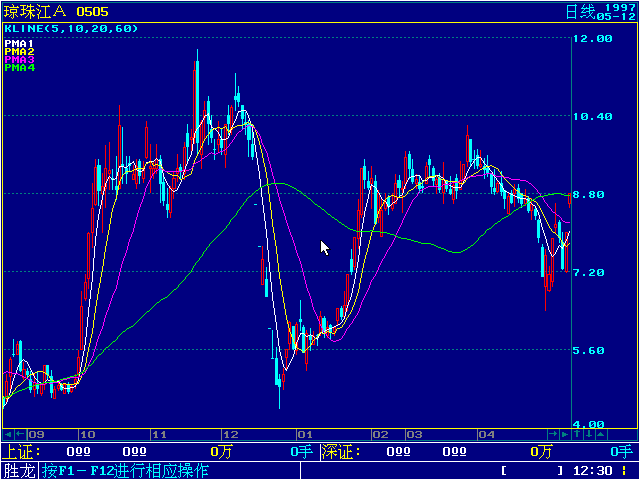This screenshot has width=640, height=480.
Task: Select the PMA4 green legend label
Action: click(x=19, y=68)
